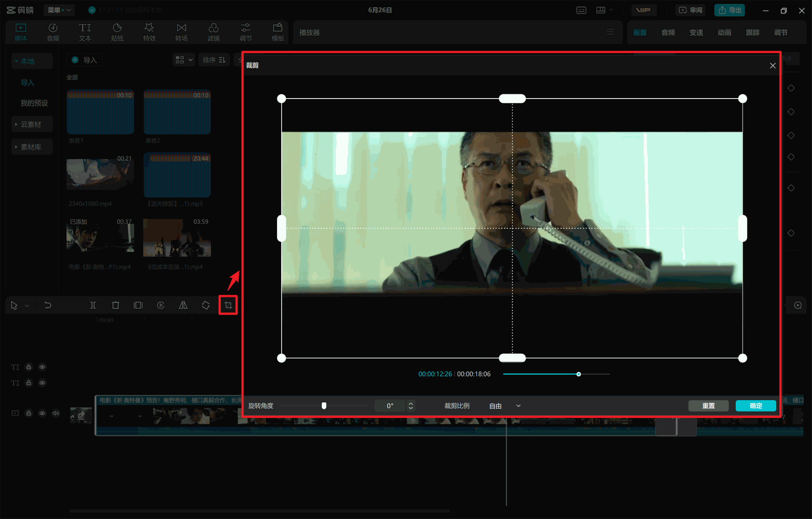
Task: Click the rotation angle 0° input field
Action: (x=390, y=406)
